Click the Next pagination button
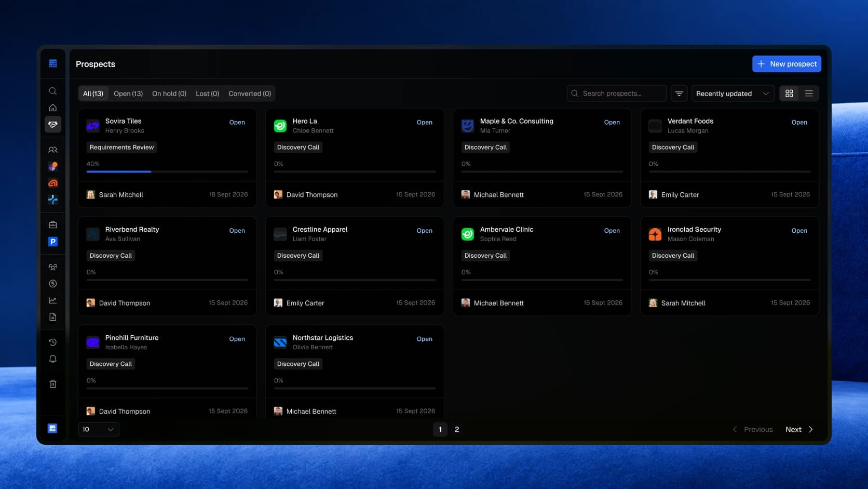 [x=799, y=429]
